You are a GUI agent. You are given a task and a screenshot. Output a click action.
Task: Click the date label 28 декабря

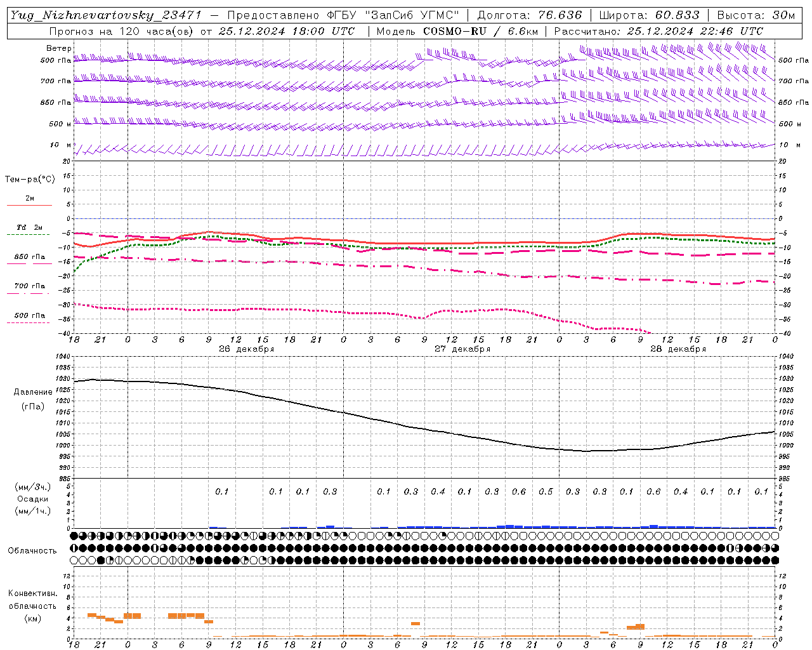(x=678, y=349)
